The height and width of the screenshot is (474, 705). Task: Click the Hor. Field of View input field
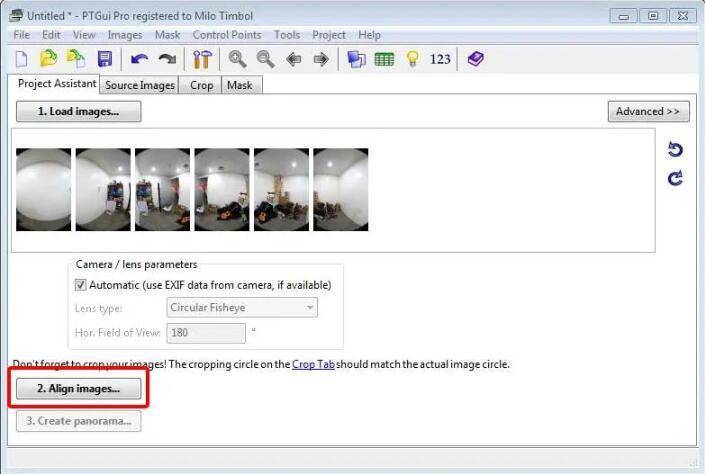(x=205, y=333)
